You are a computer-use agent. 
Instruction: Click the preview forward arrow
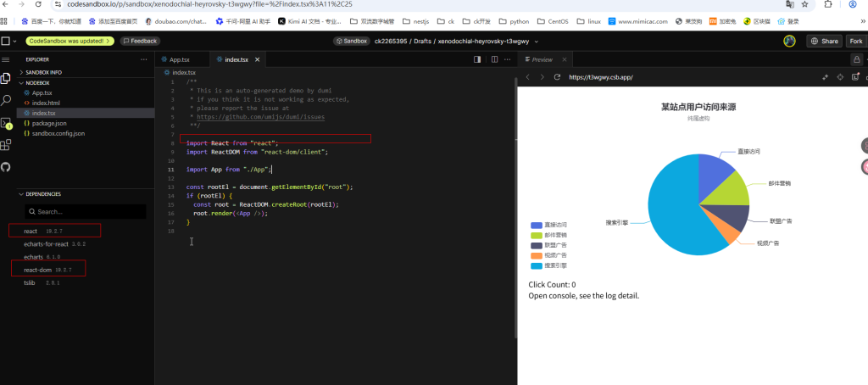(x=542, y=77)
